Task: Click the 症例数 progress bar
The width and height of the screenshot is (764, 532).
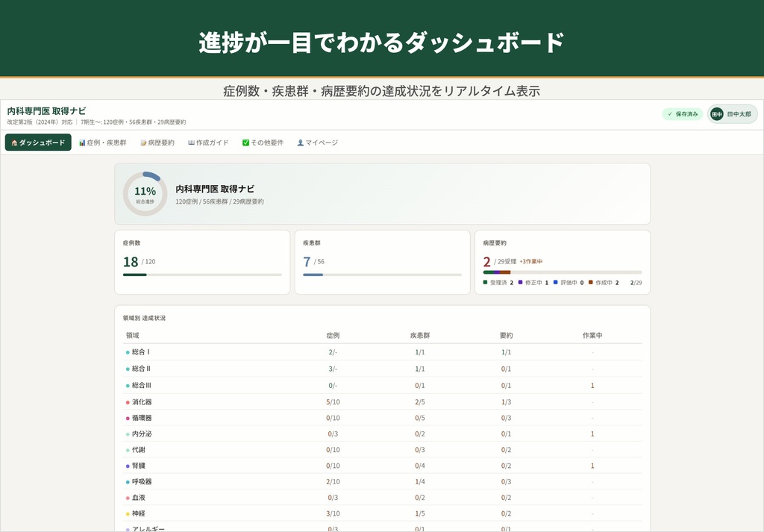Action: [202, 275]
